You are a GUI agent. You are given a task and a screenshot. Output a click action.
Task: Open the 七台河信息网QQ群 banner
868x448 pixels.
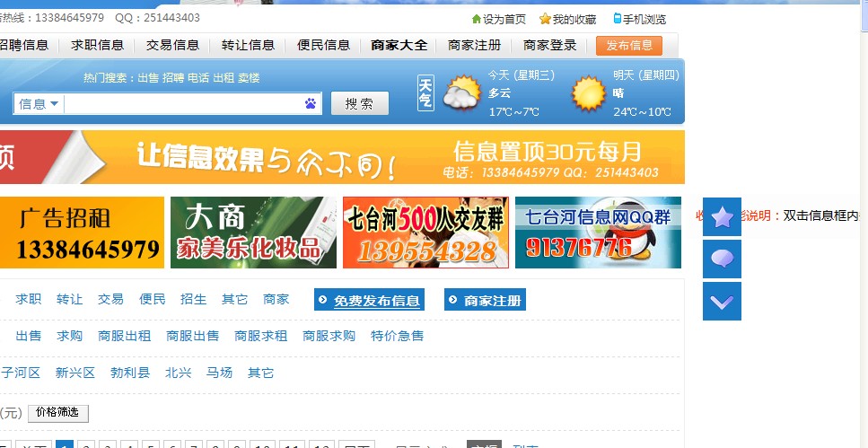coord(598,233)
